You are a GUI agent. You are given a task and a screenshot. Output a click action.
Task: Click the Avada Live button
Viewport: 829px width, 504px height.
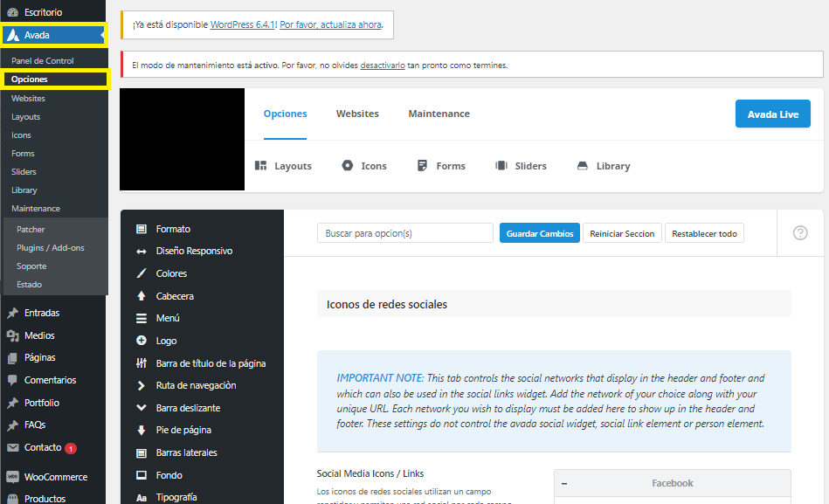pos(772,114)
